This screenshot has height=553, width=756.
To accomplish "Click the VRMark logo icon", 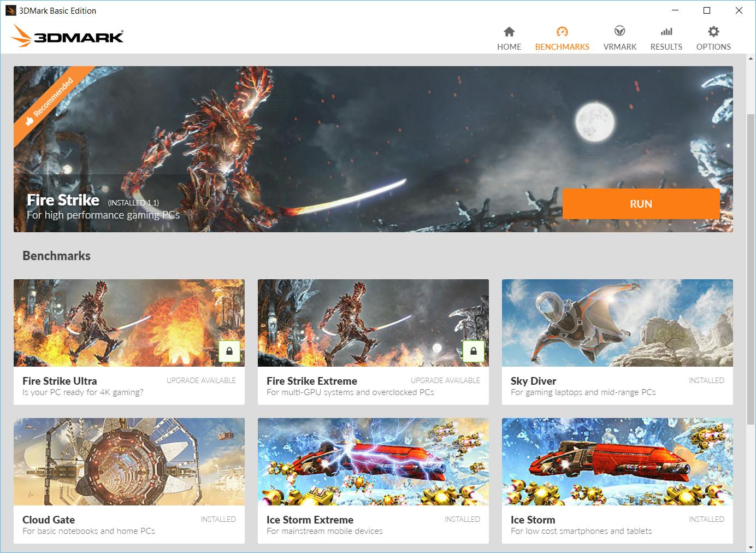I will coord(619,31).
